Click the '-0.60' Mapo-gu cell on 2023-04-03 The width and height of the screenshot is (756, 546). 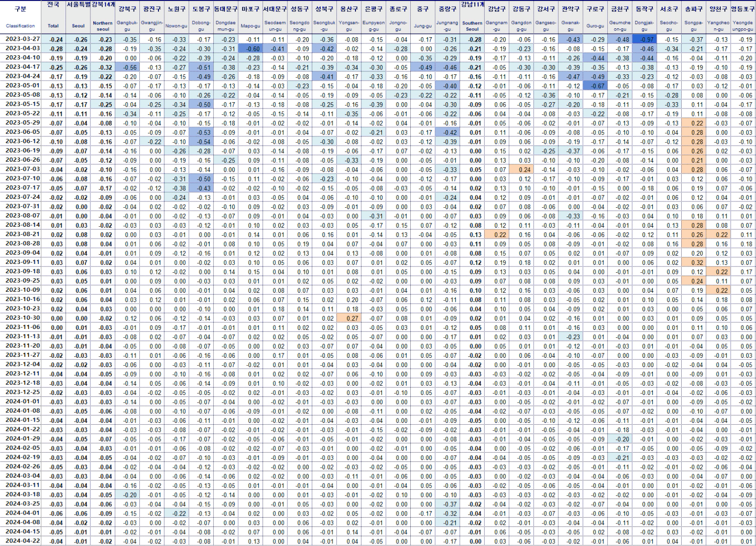pos(250,49)
